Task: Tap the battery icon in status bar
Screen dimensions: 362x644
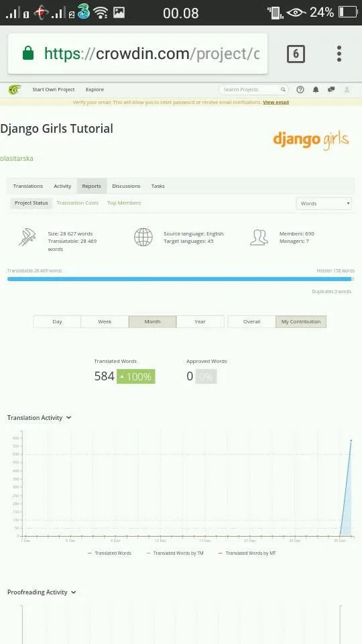Action: pyautogui.click(x=348, y=12)
